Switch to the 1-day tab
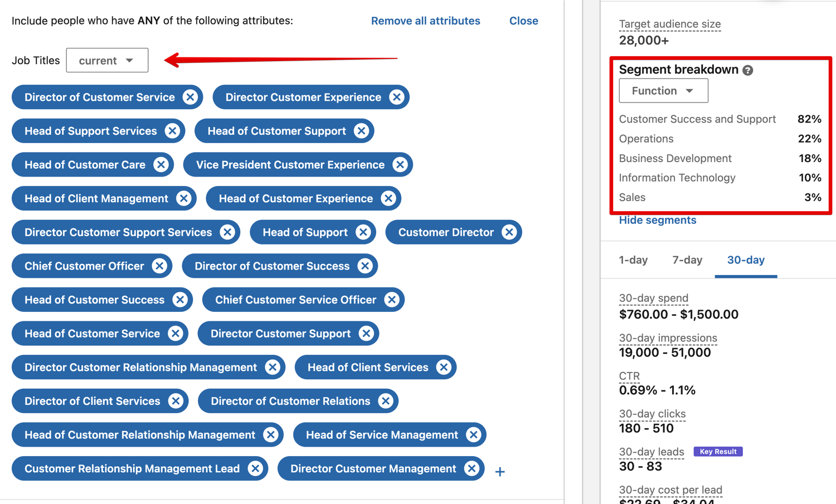The width and height of the screenshot is (836, 504). tap(633, 260)
